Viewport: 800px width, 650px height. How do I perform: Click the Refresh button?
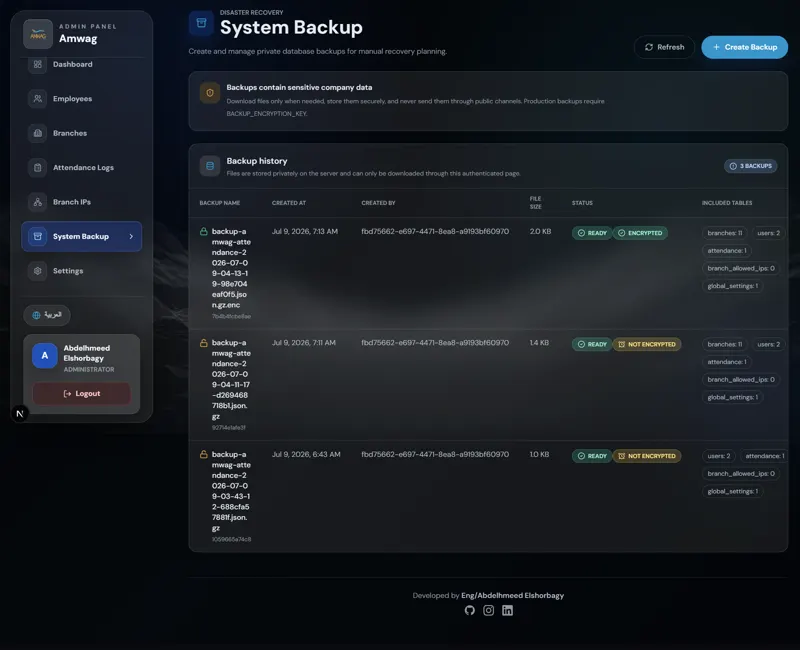pyautogui.click(x=664, y=47)
